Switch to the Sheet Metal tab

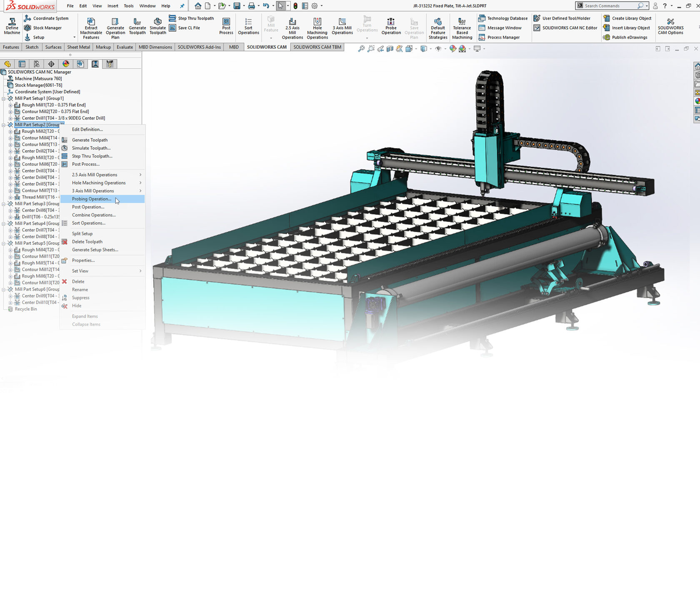[79, 47]
